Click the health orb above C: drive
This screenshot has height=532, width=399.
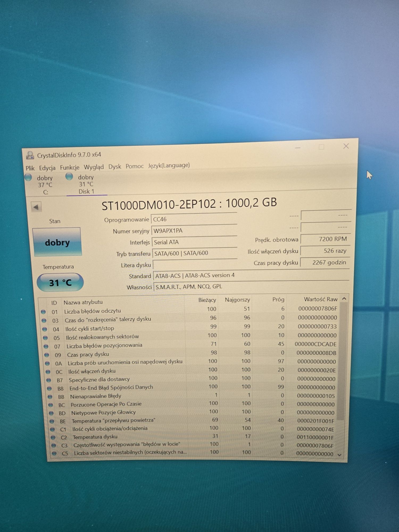click(28, 177)
